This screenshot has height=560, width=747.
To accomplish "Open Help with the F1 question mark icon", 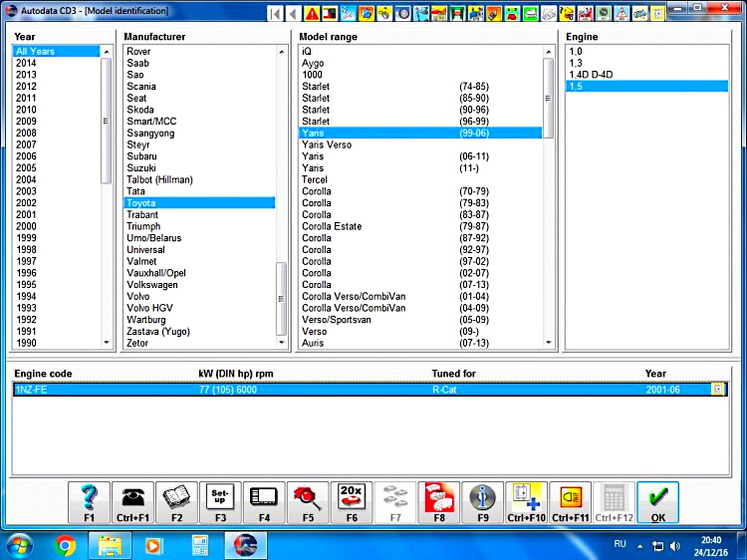I will pyautogui.click(x=89, y=499).
